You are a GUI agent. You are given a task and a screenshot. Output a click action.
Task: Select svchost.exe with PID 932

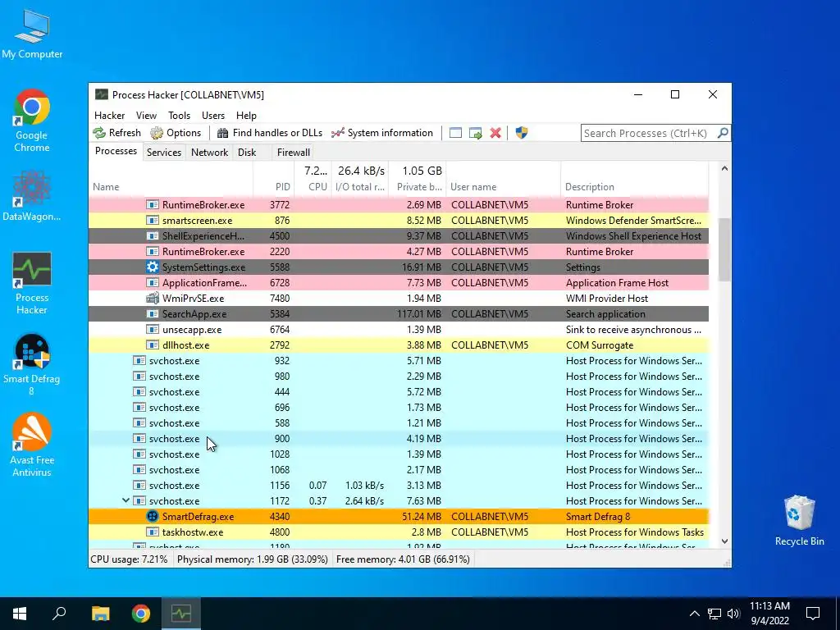point(399,361)
